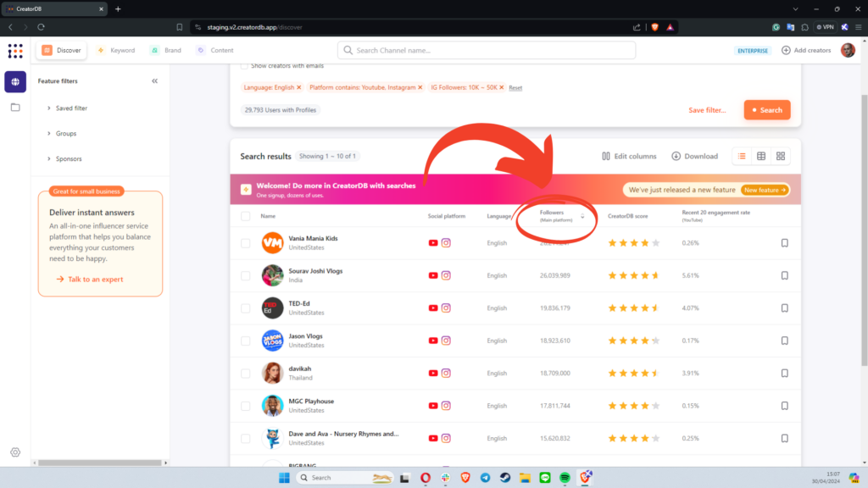Select the CreatorDB browser tab
Screen dimensions: 868x488
pos(54,8)
